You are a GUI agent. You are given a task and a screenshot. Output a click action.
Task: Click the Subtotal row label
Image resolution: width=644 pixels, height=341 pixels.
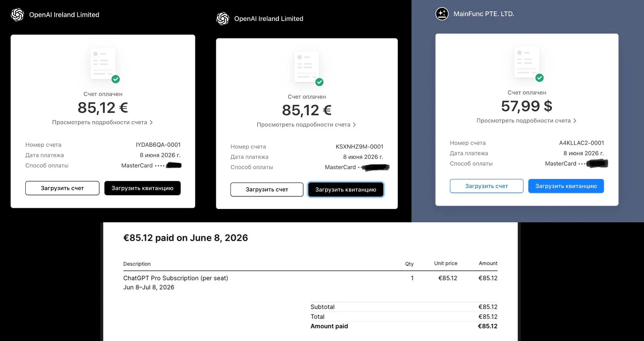coord(323,307)
